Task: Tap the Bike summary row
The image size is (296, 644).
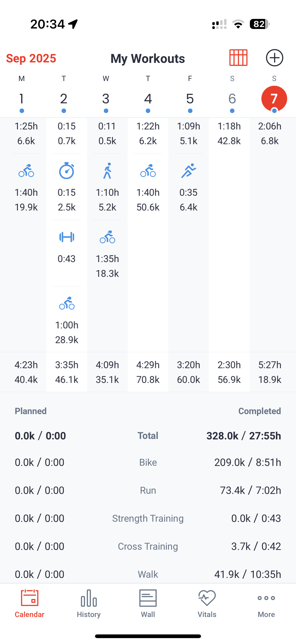Action: [148, 462]
